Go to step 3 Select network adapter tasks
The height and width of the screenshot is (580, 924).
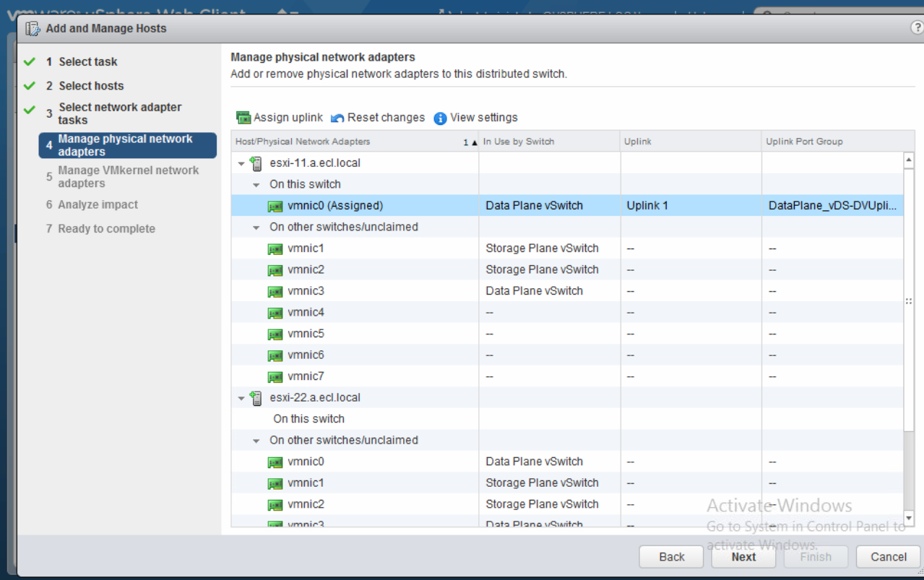[x=120, y=113]
